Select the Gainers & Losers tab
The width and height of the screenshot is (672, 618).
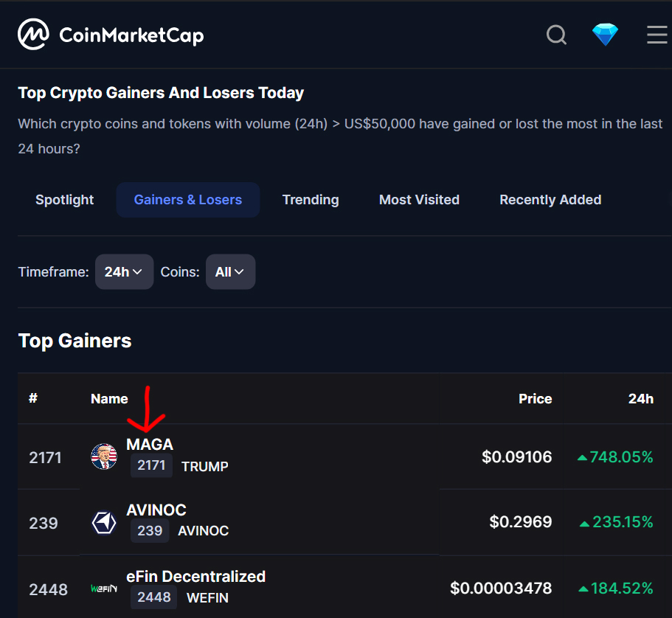187,200
